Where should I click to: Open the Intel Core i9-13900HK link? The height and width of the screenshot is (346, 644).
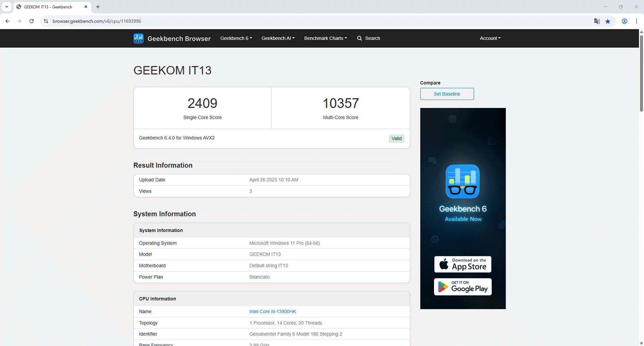[273, 312]
